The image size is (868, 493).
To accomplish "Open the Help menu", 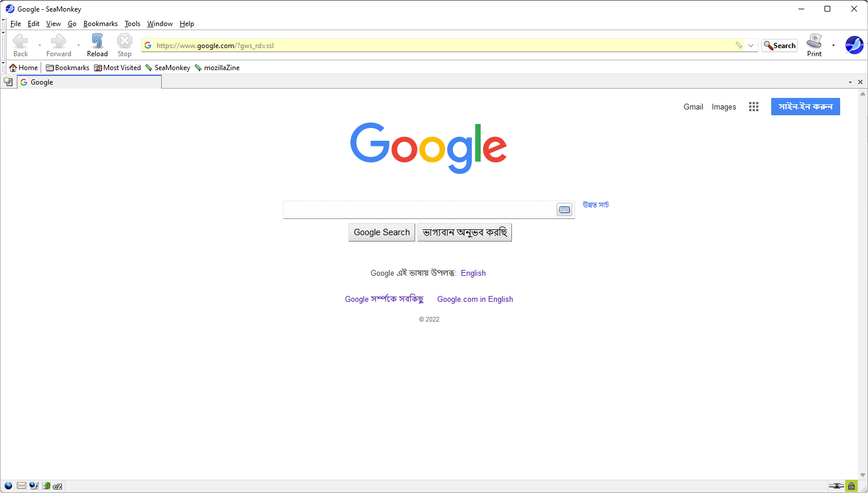I will [187, 24].
